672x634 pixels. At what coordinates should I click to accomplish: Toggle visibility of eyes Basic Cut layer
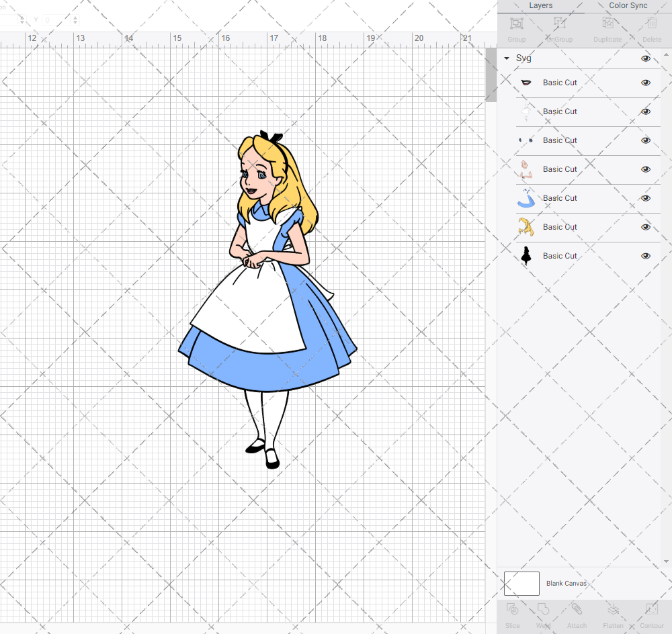point(645,140)
